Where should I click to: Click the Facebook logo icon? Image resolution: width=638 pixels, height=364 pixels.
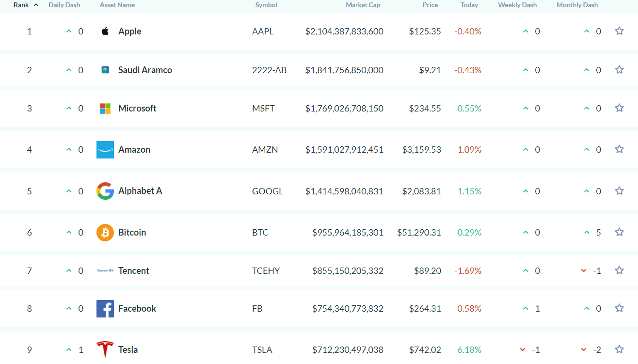point(105,309)
